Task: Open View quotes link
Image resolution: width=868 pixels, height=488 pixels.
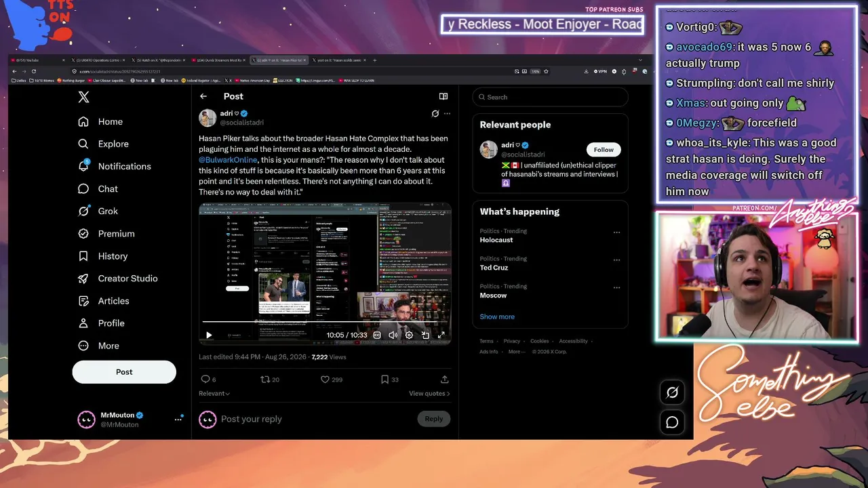Action: 429,394
